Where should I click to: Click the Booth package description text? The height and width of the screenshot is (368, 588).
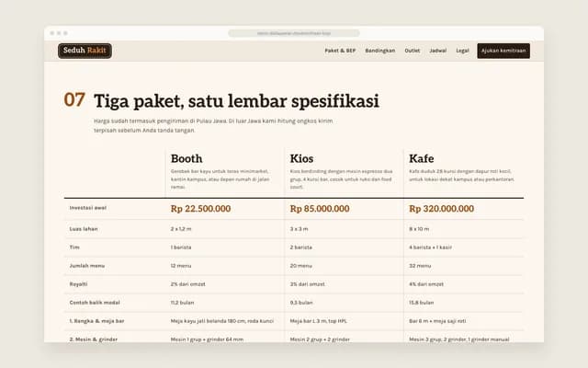220,179
